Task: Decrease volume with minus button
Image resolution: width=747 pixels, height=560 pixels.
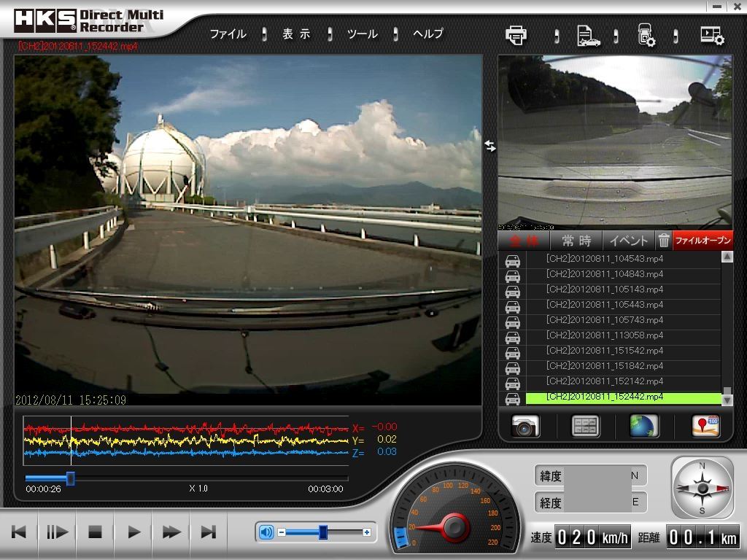Action: [x=282, y=532]
